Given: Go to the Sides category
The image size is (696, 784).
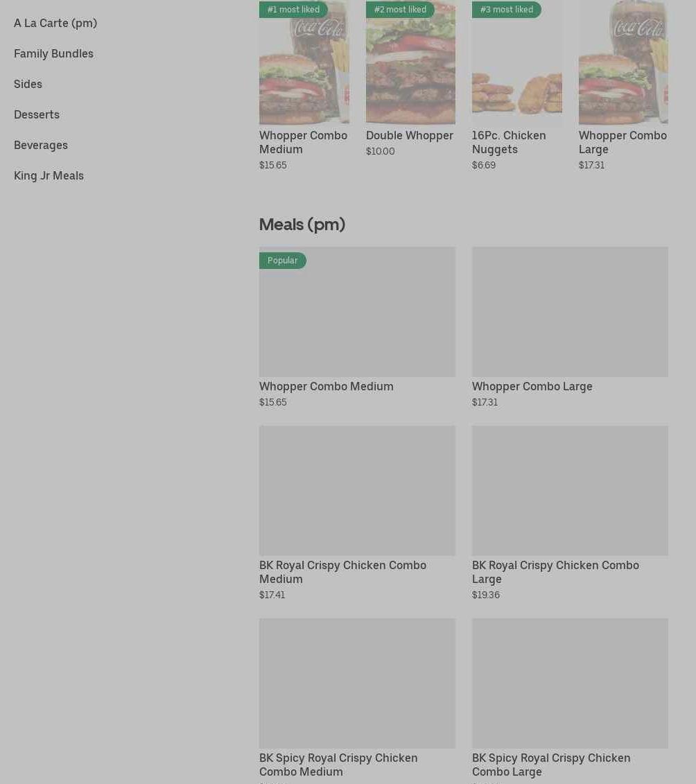Looking at the screenshot, I should click(x=28, y=84).
